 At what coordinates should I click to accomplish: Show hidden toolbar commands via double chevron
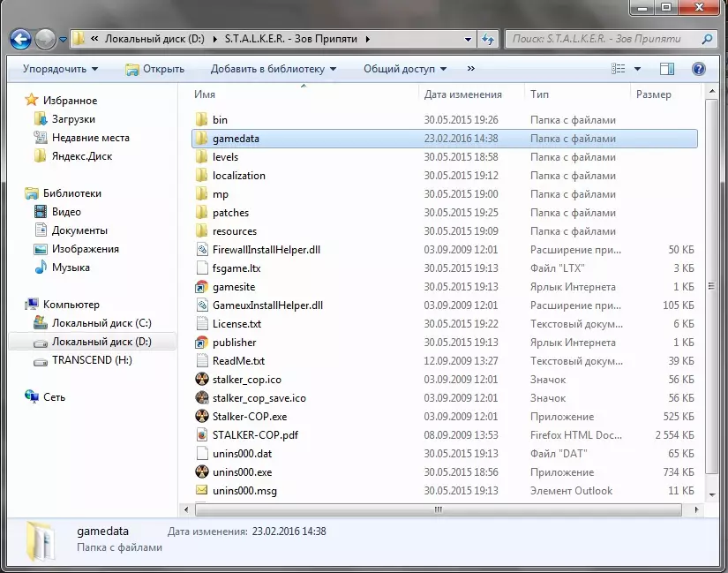[x=471, y=69]
